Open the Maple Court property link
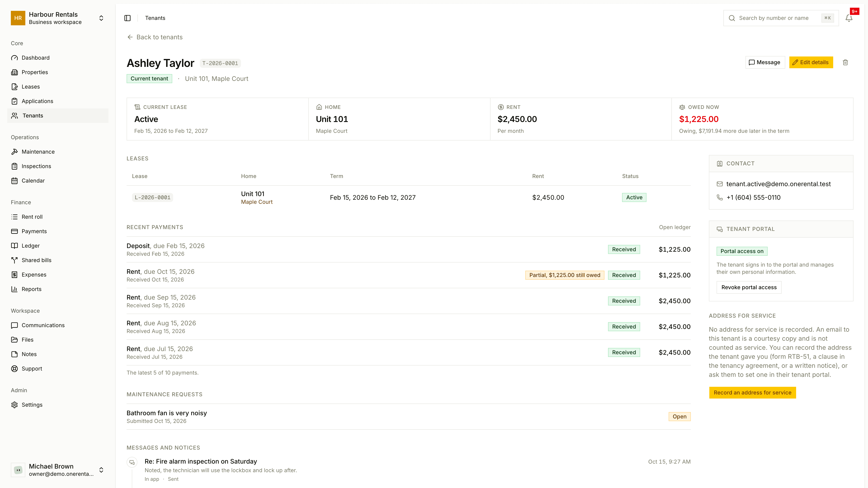This screenshot has width=868, height=488. pyautogui.click(x=256, y=202)
